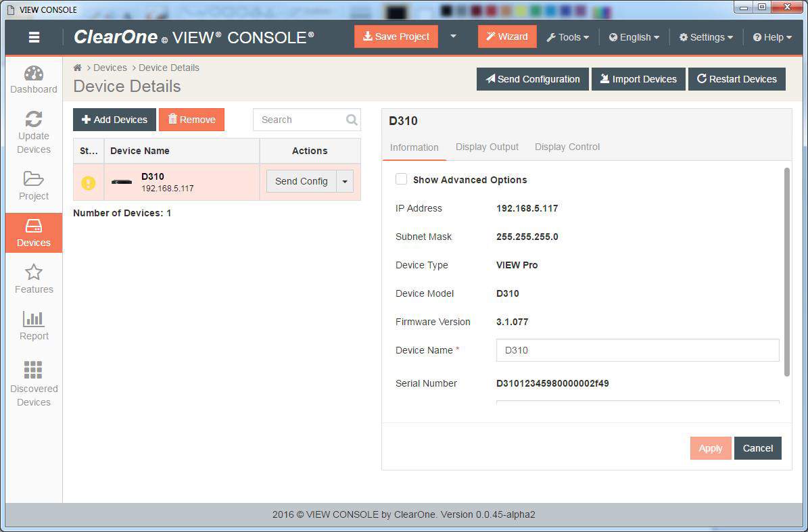The width and height of the screenshot is (808, 532).
Task: Click the serial number D31012345980000002f49
Action: (552, 383)
